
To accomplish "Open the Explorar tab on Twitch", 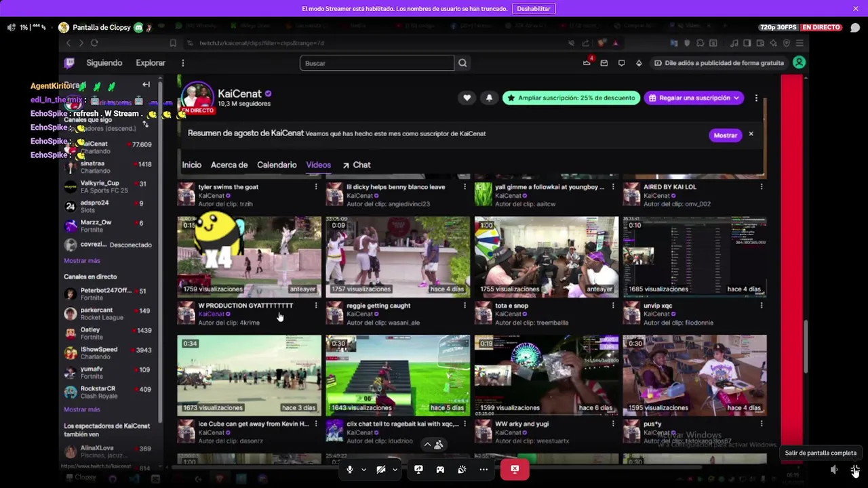I will point(151,63).
